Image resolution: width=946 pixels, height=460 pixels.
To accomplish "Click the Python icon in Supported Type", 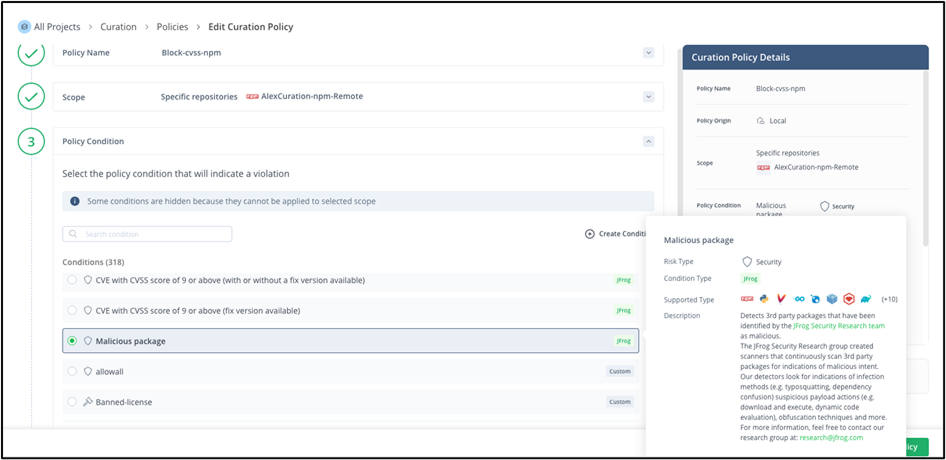I will click(x=764, y=299).
